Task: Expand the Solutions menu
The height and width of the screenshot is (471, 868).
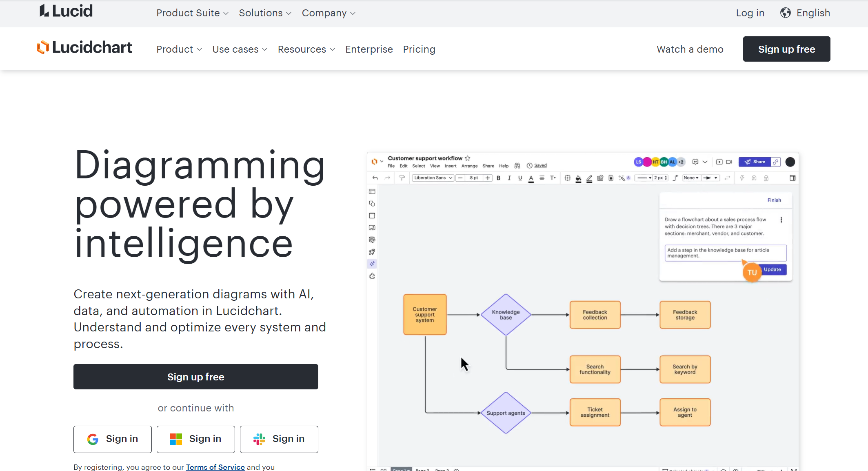Action: (x=265, y=13)
